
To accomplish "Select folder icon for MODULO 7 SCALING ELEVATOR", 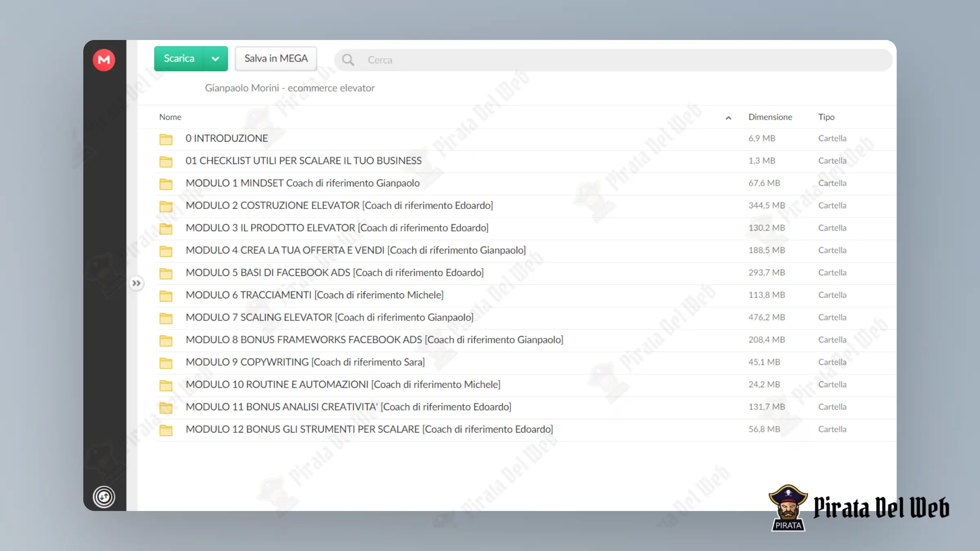I will coord(166,318).
